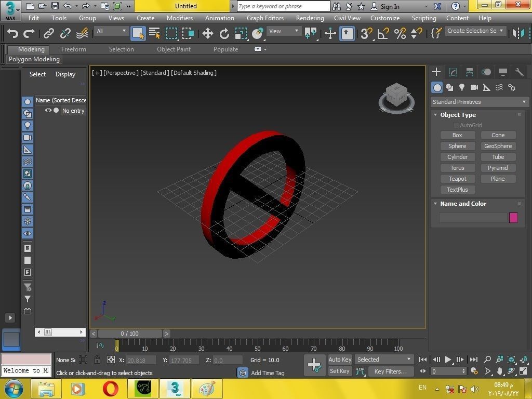Click the 0 / 100 time slider
Viewport: 532px width, 399px height.
tap(129, 334)
